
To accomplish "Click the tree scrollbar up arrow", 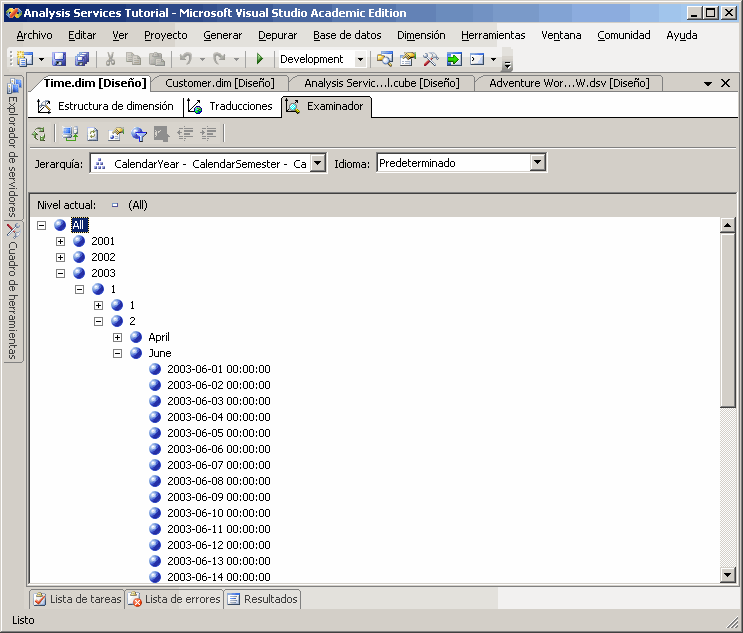I will point(727,225).
